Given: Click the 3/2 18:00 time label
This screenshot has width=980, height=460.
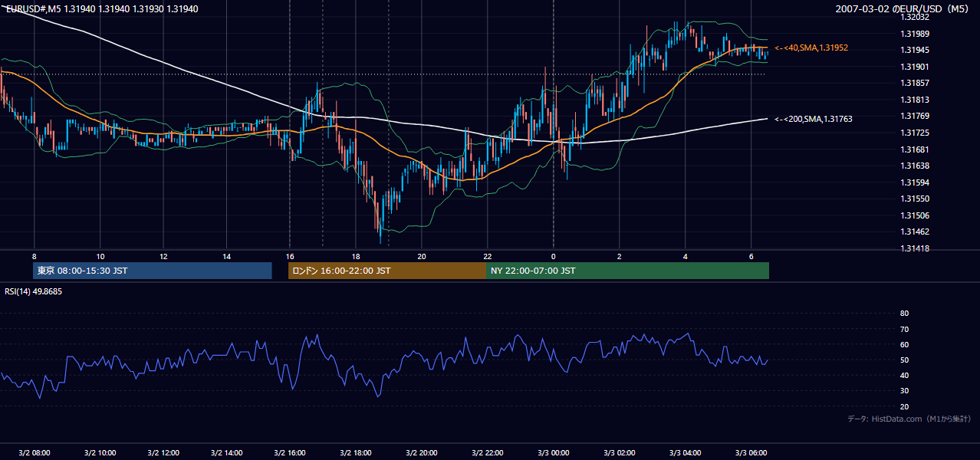Looking at the screenshot, I should (356, 452).
